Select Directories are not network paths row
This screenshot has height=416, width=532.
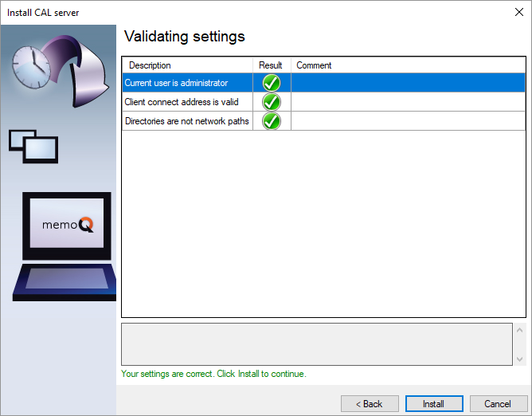(x=323, y=121)
